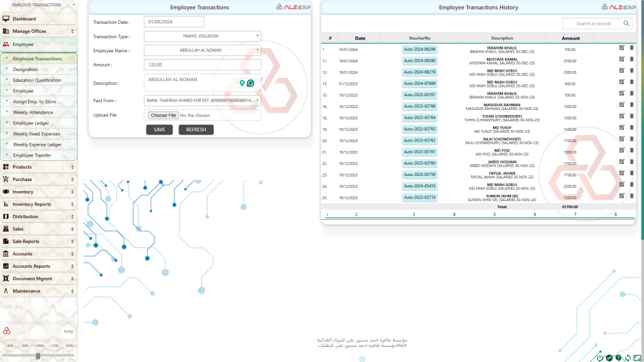Expand the Inventory menu

[38, 192]
